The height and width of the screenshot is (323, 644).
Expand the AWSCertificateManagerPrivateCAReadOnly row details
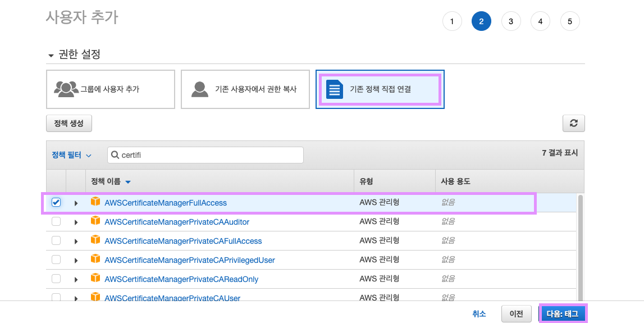pos(76,279)
